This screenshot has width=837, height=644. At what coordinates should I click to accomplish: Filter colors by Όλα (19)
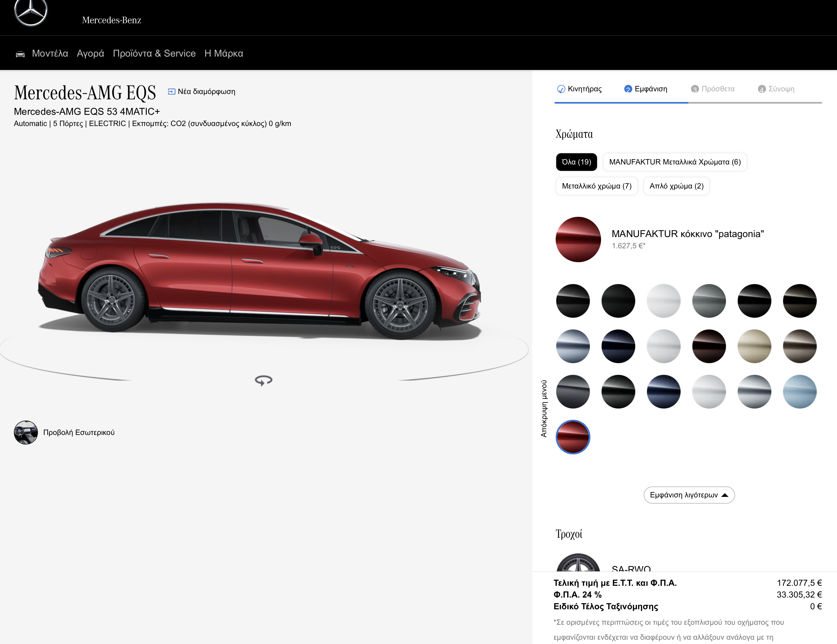[576, 162]
